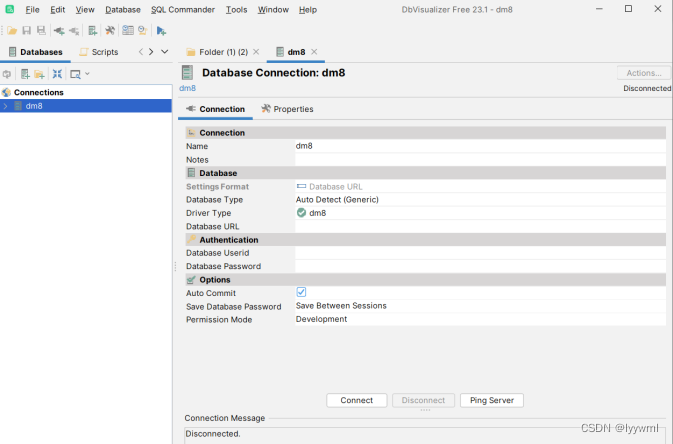The width and height of the screenshot is (673, 444).
Task: Open Save Database Password setting dropdown
Action: click(x=480, y=306)
